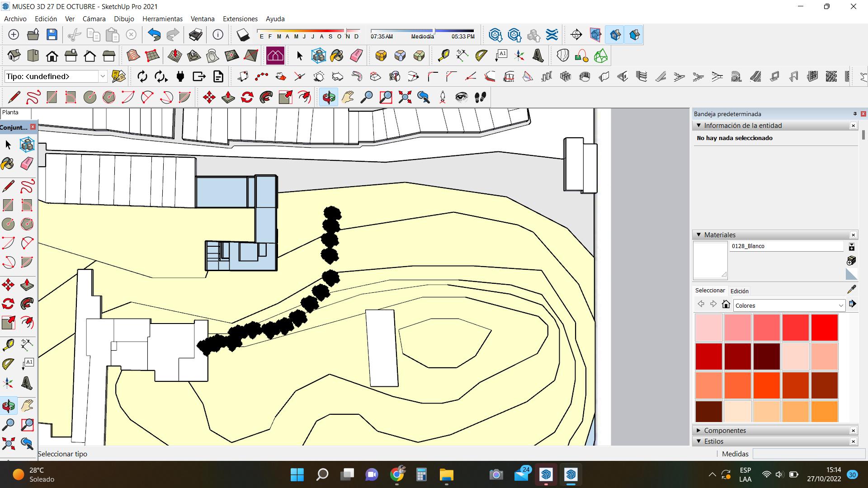Pick the Rotate tool in left toolbar
868x488 pixels.
tap(8, 304)
